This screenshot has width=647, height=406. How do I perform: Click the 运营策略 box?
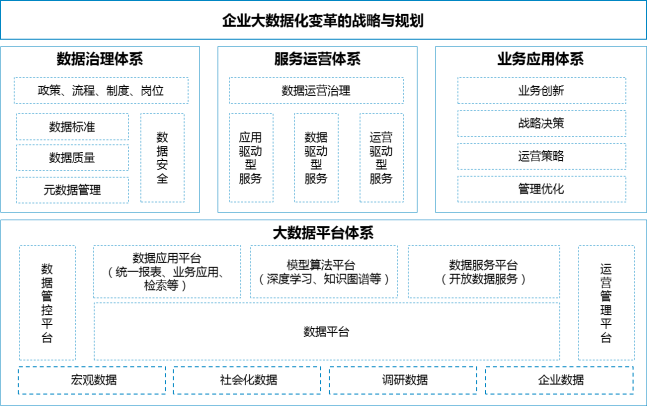541,156
